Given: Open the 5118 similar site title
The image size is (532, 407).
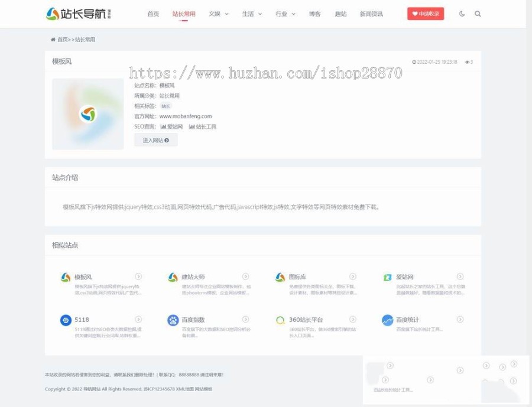Looking at the screenshot, I should (82, 320).
